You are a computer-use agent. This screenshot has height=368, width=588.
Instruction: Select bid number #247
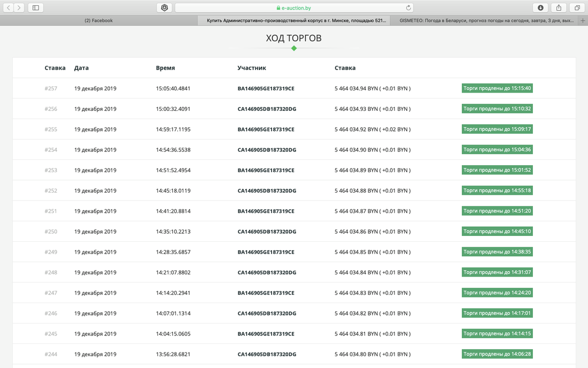click(51, 293)
